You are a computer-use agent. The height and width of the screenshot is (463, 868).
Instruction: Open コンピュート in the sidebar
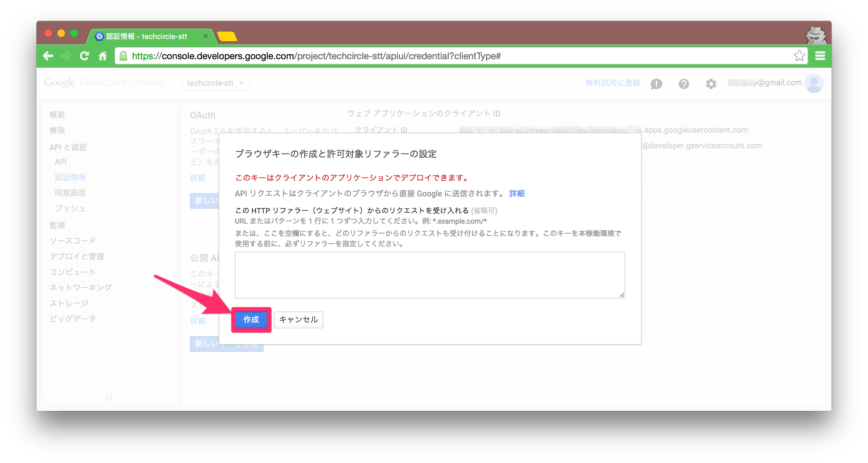73,272
